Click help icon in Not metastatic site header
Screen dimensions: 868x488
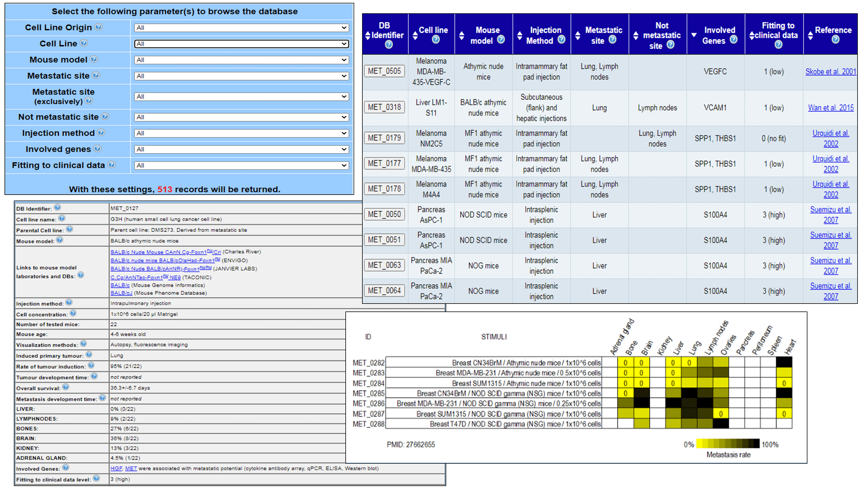(670, 44)
